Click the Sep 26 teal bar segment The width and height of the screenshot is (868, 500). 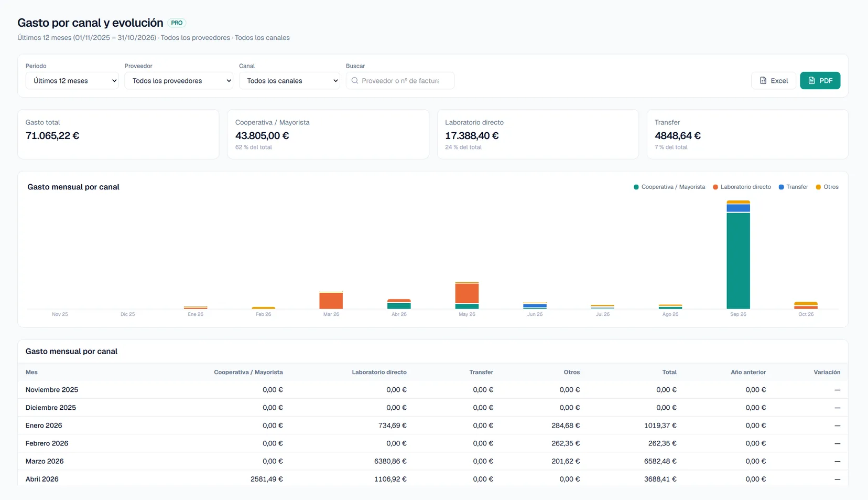point(738,261)
